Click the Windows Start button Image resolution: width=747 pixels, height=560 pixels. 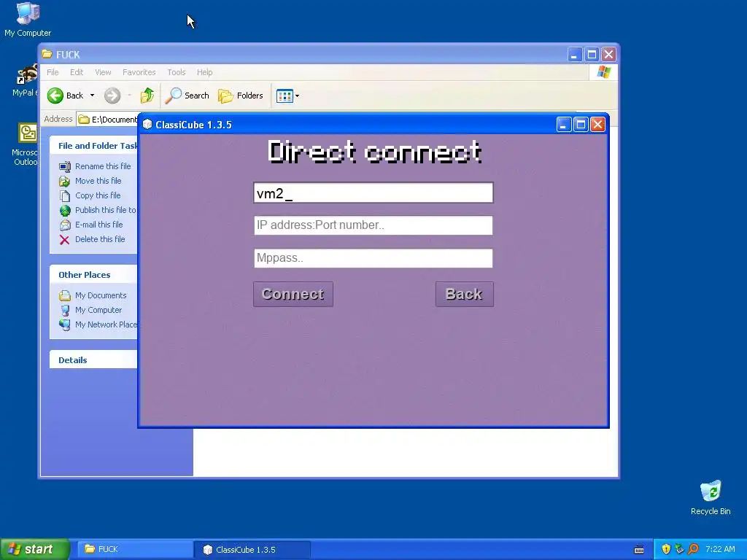click(x=35, y=549)
